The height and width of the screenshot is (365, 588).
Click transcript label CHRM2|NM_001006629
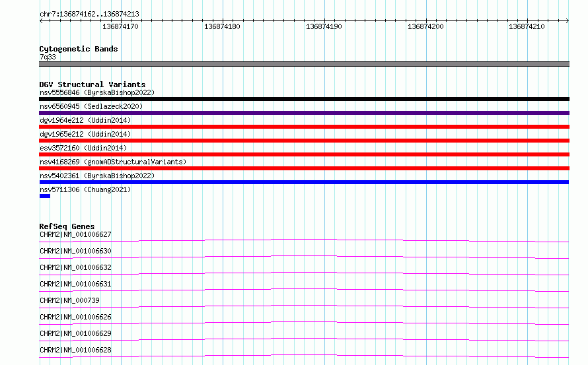coord(75,333)
